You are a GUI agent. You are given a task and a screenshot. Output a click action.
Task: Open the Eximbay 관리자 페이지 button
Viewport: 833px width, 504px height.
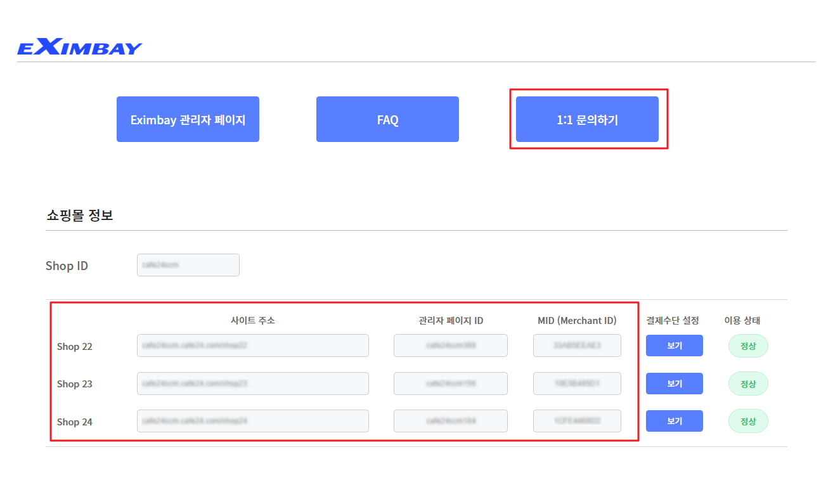pyautogui.click(x=188, y=119)
